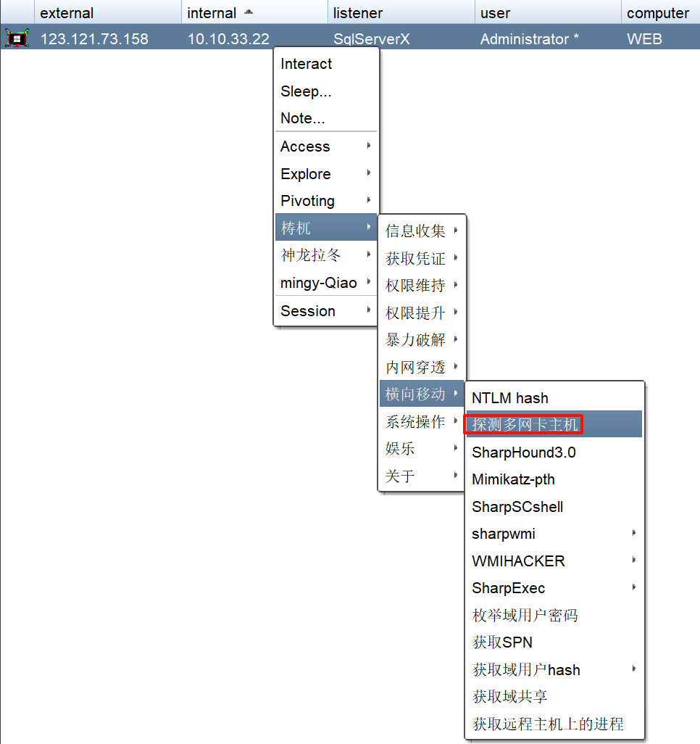The height and width of the screenshot is (744, 700).
Task: Launch SharpHound3.0 from the menu
Action: pyautogui.click(x=524, y=452)
